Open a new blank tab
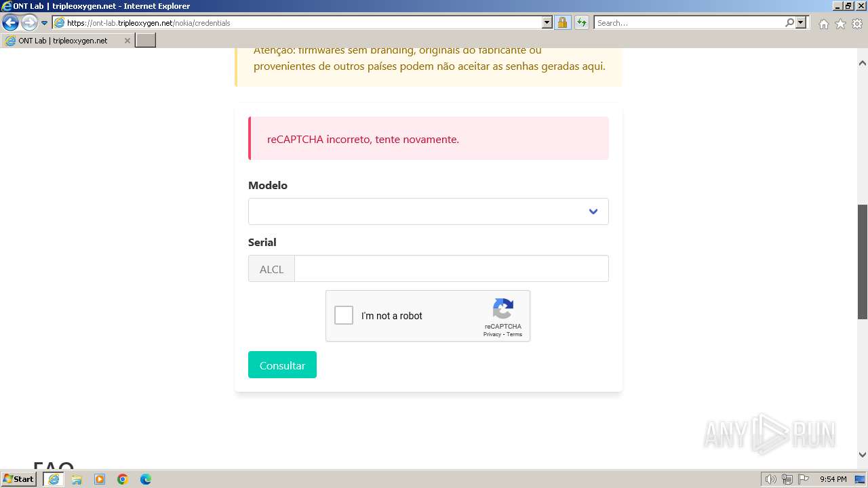This screenshot has height=488, width=868. click(146, 41)
